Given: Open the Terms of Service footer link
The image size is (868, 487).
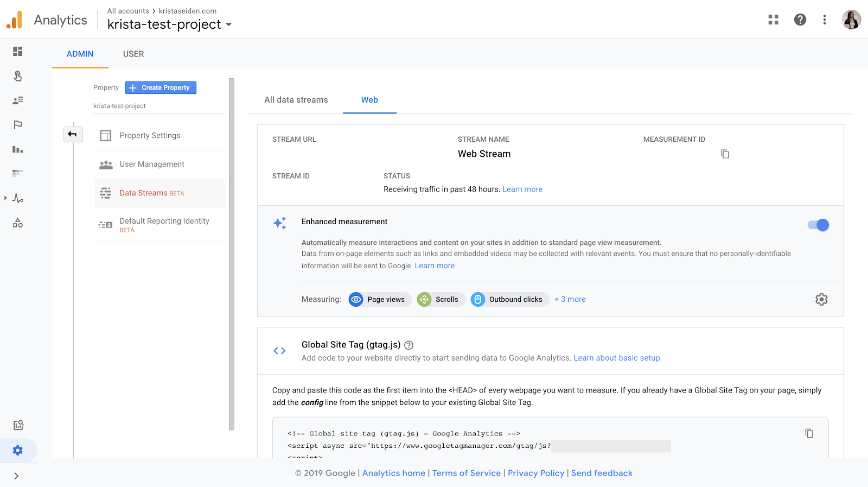Looking at the screenshot, I should (467, 473).
